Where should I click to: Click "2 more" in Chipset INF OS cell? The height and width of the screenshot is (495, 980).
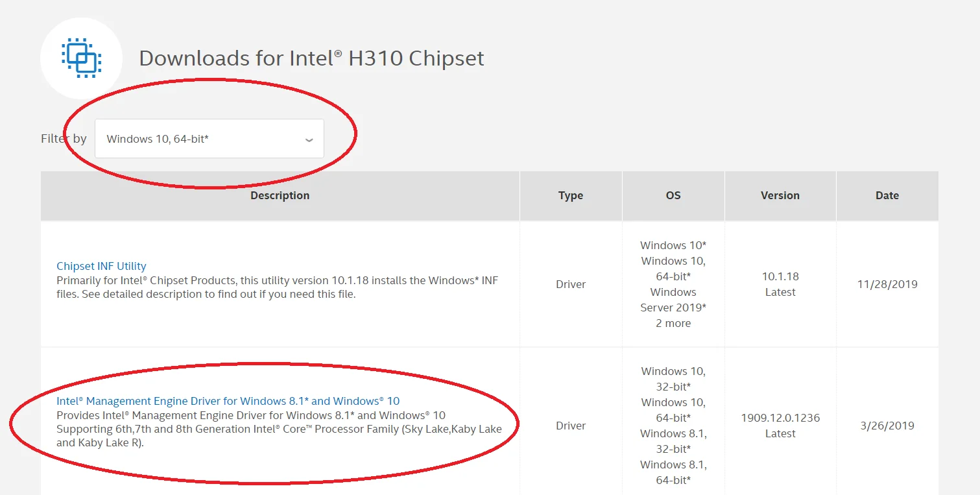673,323
